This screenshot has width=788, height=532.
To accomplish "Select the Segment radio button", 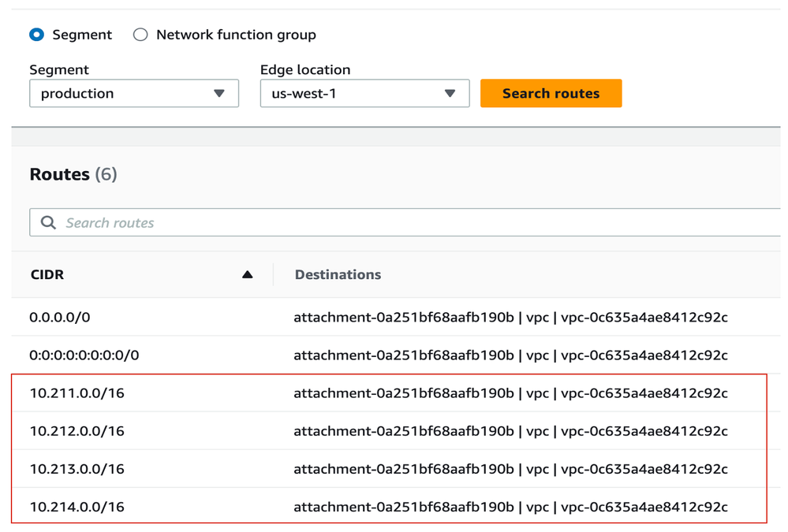I will (37, 35).
